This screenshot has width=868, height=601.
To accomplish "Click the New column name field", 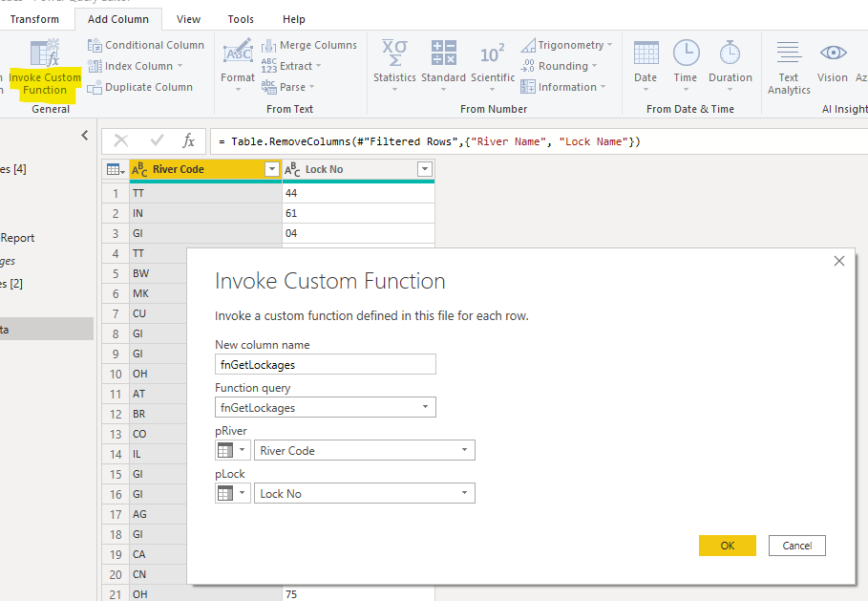I will click(325, 364).
